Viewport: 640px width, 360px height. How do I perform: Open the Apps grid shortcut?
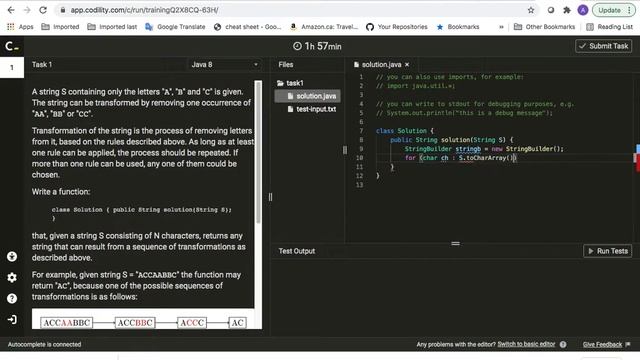point(20,27)
